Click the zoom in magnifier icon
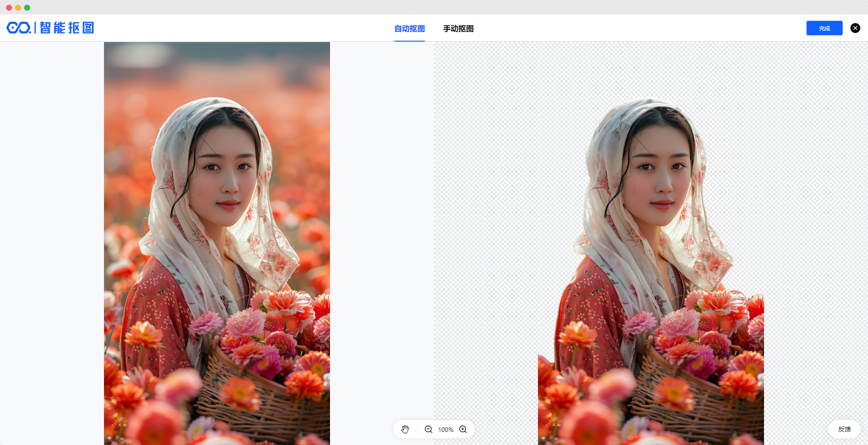The width and height of the screenshot is (868, 445). 463,429
